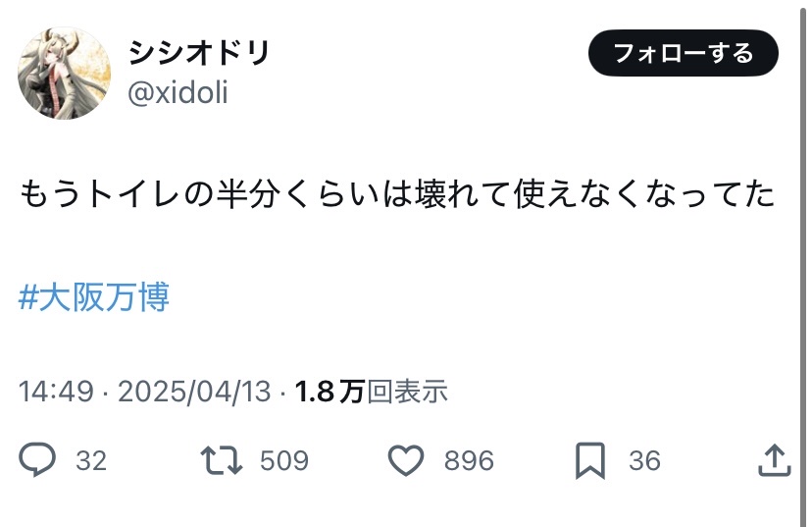Click the 回表示 views label
The image size is (812, 527).
point(407,392)
